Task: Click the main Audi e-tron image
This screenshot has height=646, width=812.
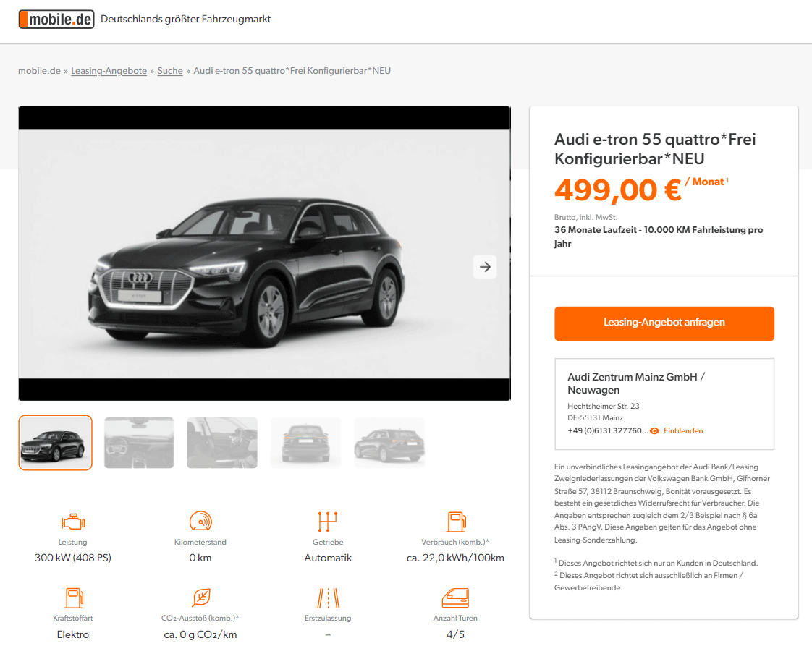Action: tap(264, 254)
